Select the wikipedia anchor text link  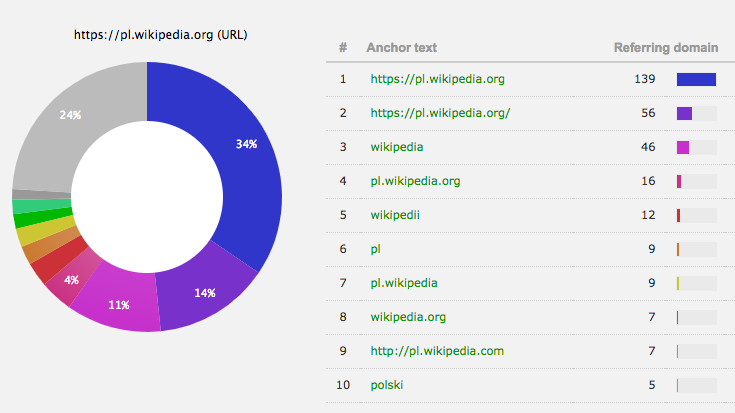pos(396,147)
